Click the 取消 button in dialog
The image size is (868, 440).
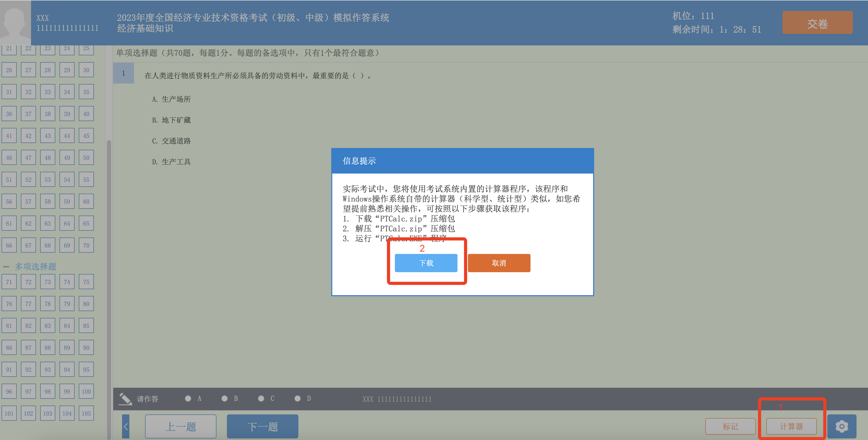(499, 263)
